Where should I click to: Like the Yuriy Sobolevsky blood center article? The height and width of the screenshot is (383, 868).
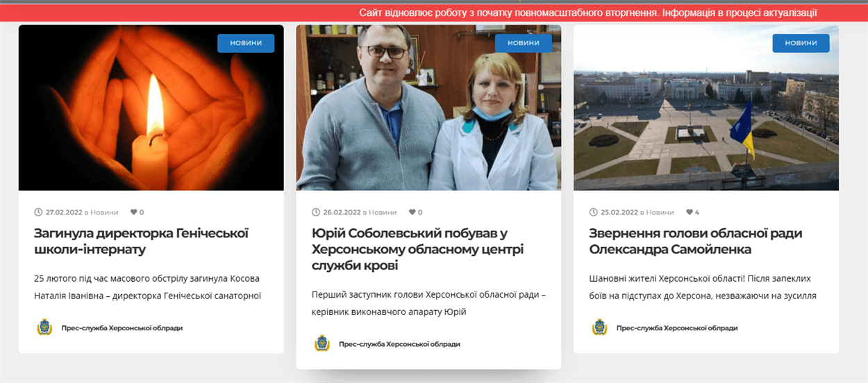click(412, 212)
